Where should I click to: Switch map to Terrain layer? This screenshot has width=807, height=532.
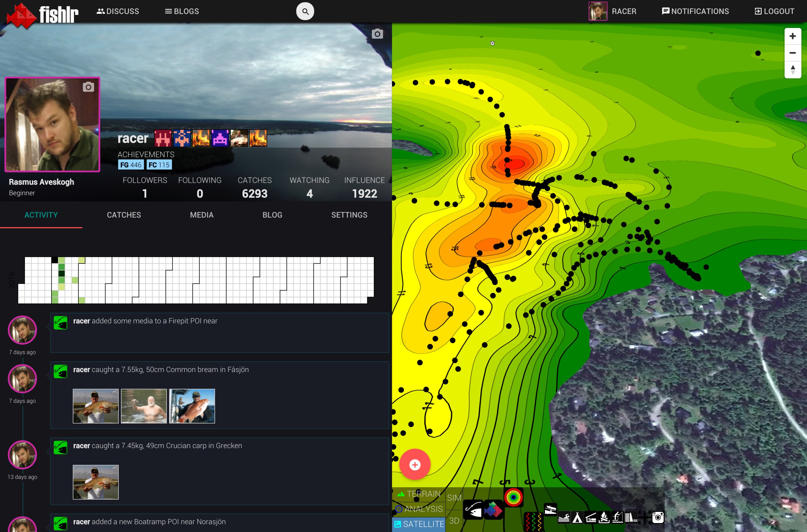[x=420, y=494]
